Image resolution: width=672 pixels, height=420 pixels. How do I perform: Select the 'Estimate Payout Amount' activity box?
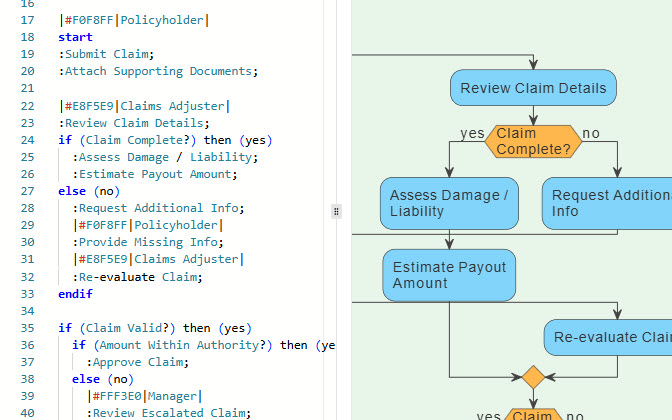click(x=449, y=275)
